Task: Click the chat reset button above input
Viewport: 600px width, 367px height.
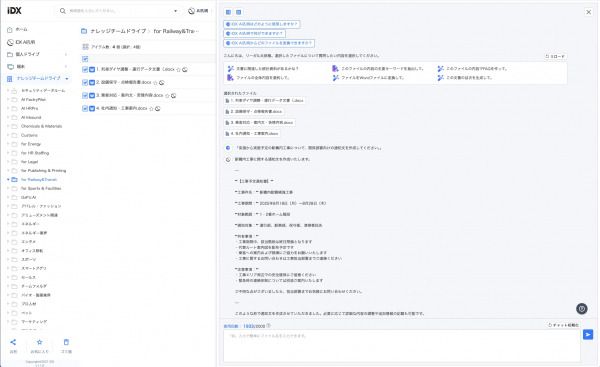Action: coord(564,325)
